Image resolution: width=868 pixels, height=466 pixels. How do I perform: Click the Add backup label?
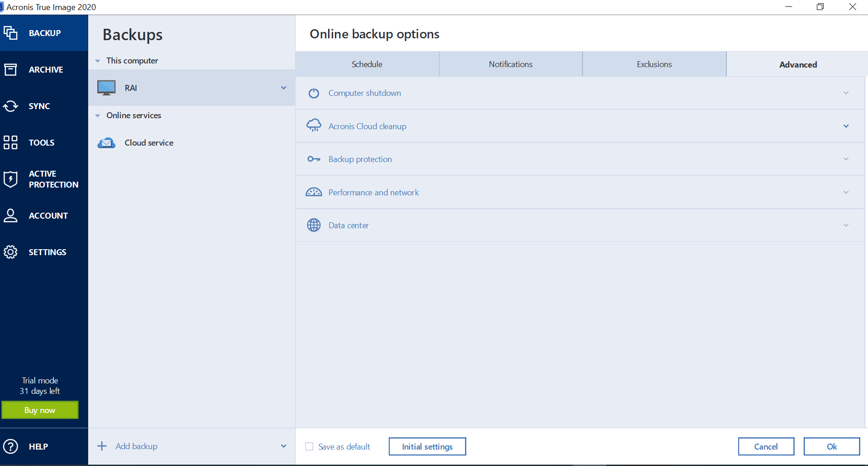point(137,446)
